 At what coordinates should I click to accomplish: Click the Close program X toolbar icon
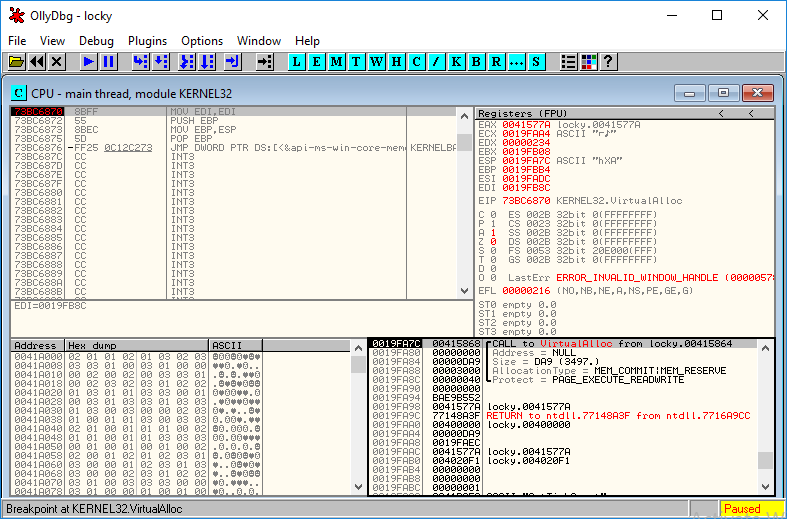click(56, 62)
